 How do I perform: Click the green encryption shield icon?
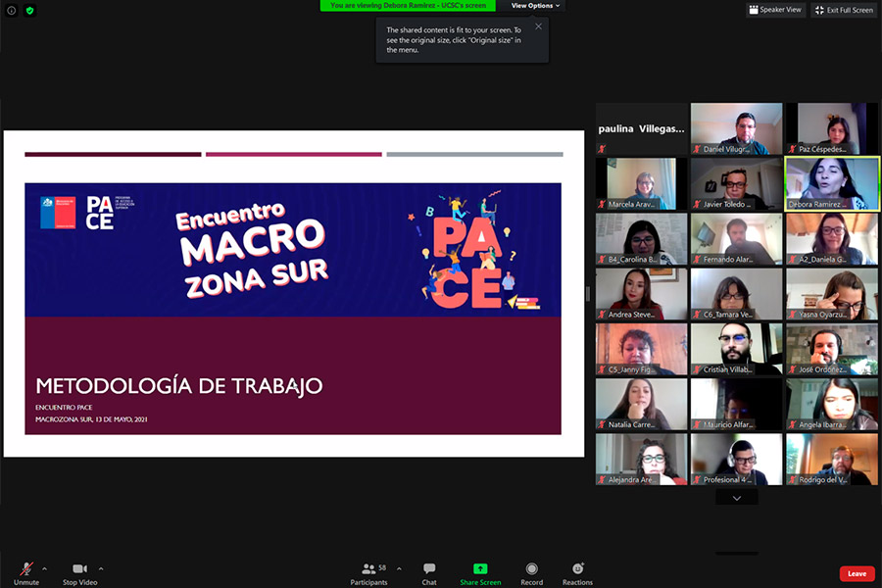(29, 10)
